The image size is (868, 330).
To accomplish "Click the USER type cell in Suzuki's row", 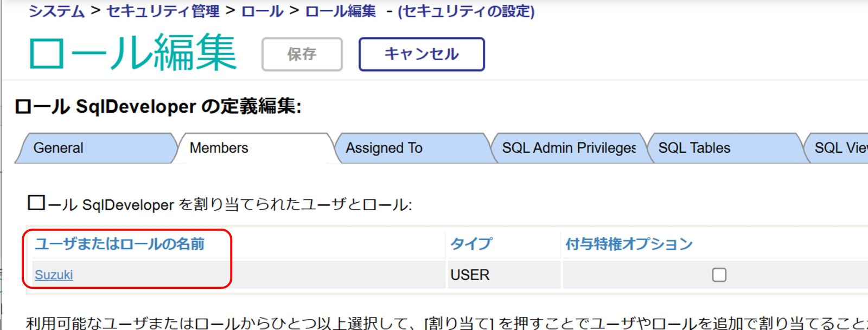I will click(470, 275).
